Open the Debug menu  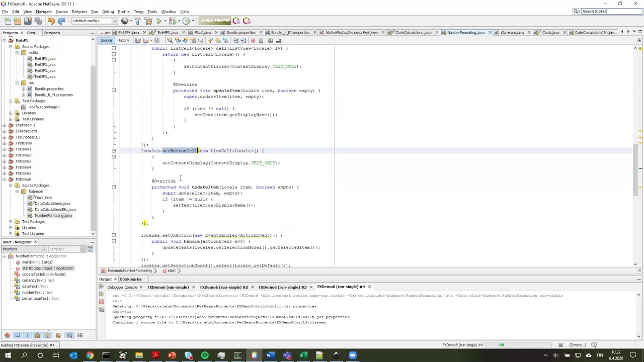[x=108, y=12]
